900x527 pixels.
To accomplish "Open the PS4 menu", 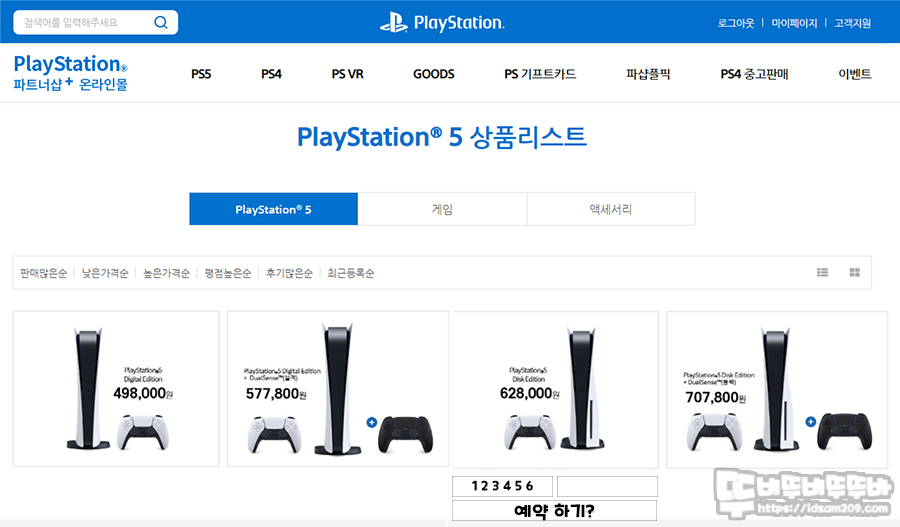I will point(271,74).
